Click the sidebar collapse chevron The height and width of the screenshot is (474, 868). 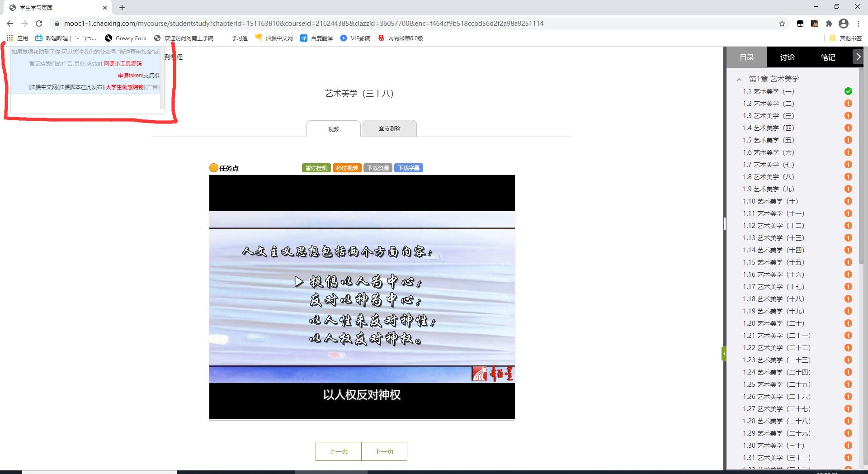pyautogui.click(x=859, y=57)
